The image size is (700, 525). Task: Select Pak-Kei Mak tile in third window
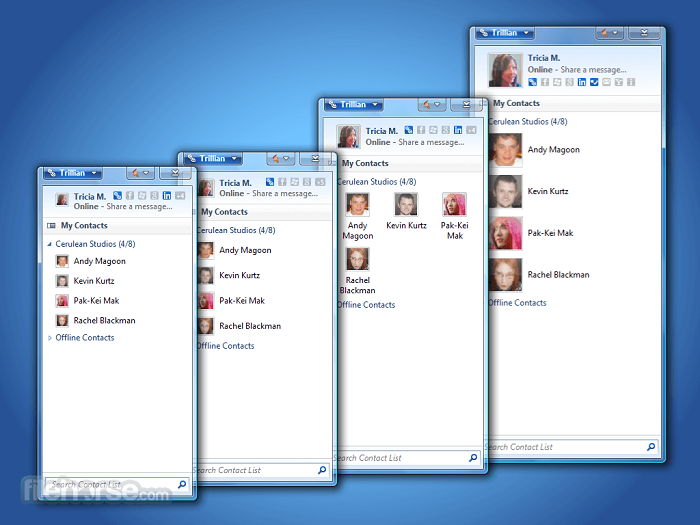click(455, 217)
